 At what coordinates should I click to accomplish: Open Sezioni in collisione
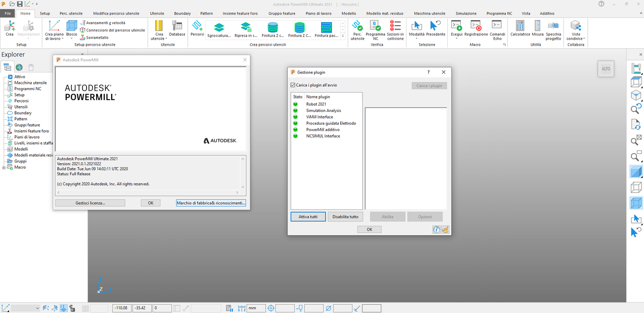coord(395,30)
